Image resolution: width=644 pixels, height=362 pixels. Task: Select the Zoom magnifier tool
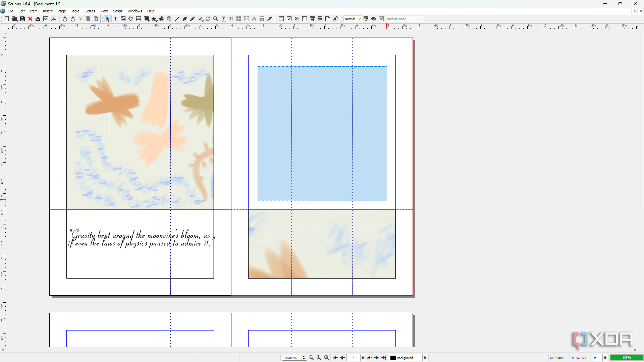click(x=216, y=19)
